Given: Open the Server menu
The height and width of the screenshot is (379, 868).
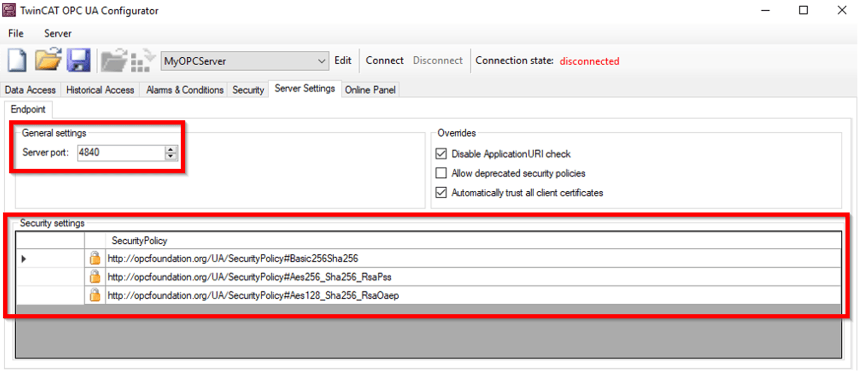Looking at the screenshot, I should click(x=58, y=34).
